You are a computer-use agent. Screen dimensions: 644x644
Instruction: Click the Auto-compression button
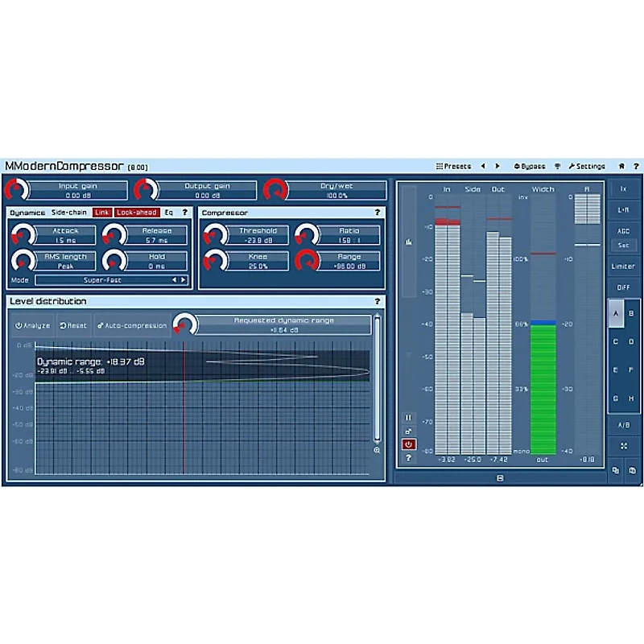132,325
